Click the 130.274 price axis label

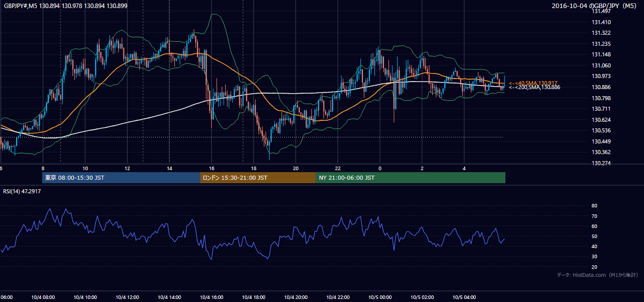point(601,163)
